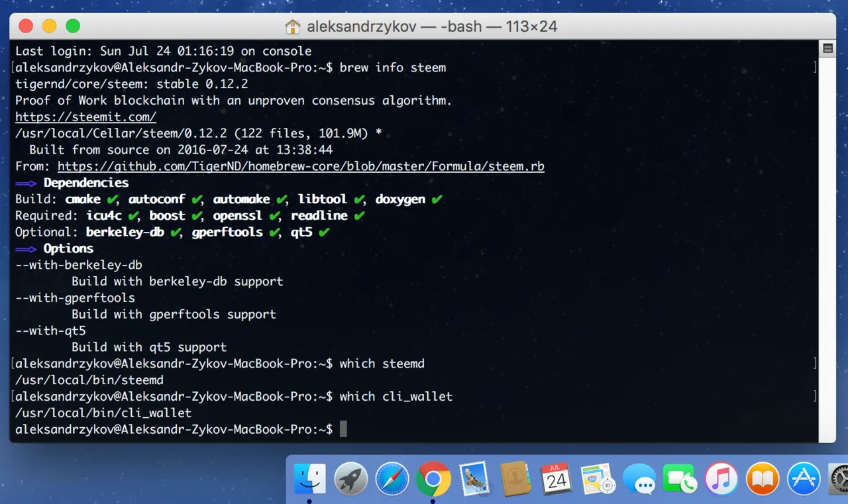
Task: Click the 'Options' heading
Action: pos(68,249)
